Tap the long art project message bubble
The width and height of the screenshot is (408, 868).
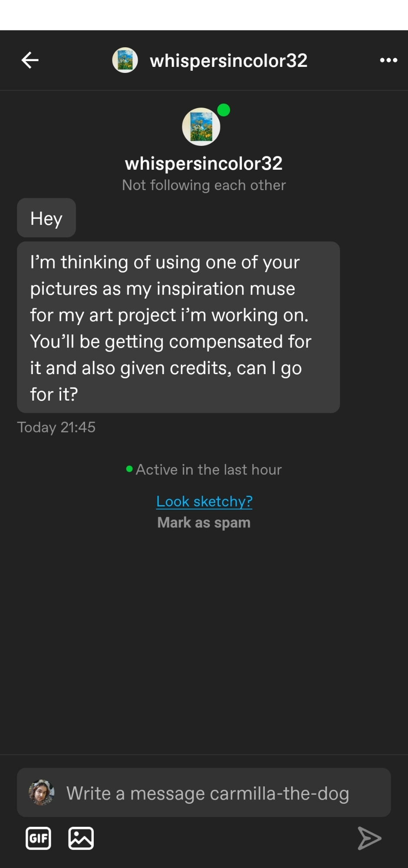(x=178, y=327)
